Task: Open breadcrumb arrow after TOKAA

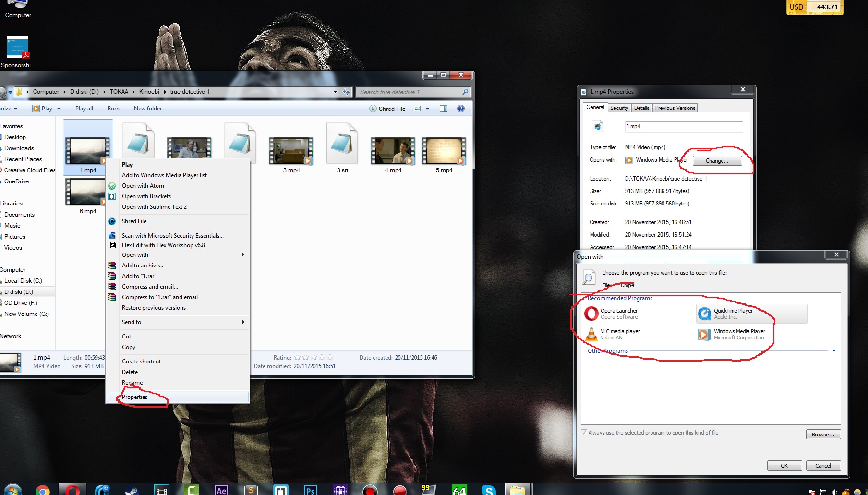Action: [134, 92]
